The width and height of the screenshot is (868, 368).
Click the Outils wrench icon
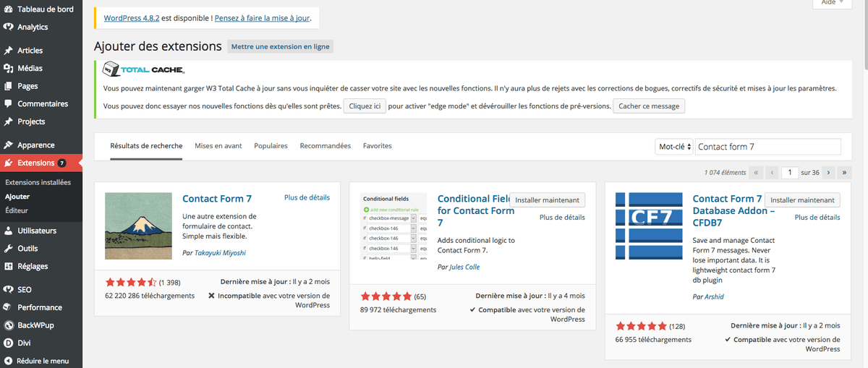point(8,249)
